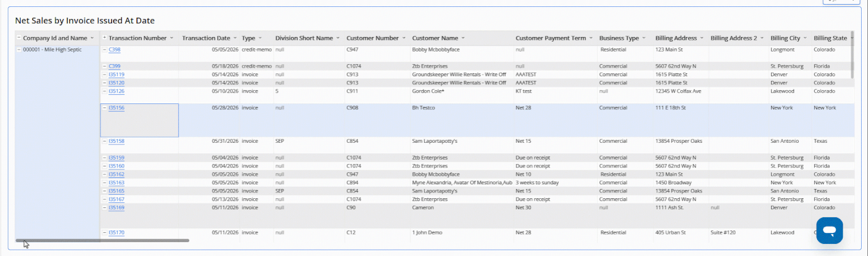The image size is (868, 256).
Task: Collapse row minus icon beside C398
Action: 104,50
